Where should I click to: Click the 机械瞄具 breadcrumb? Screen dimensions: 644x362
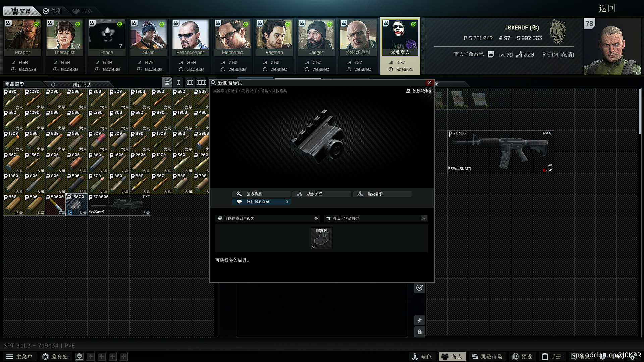point(279,91)
